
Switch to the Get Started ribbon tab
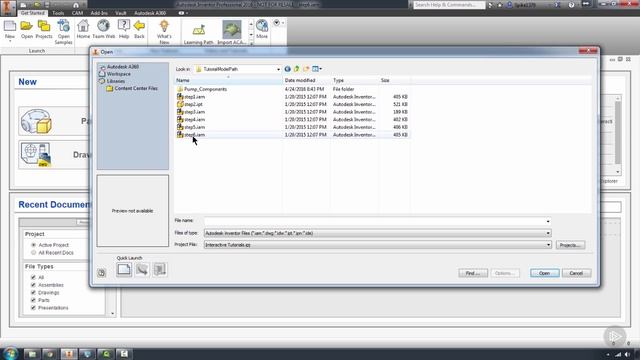[x=32, y=13]
